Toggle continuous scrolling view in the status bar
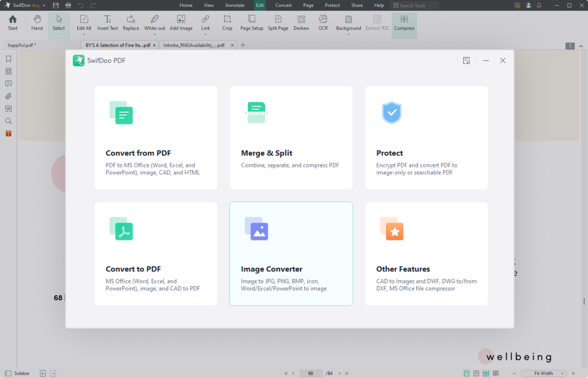 (x=486, y=373)
